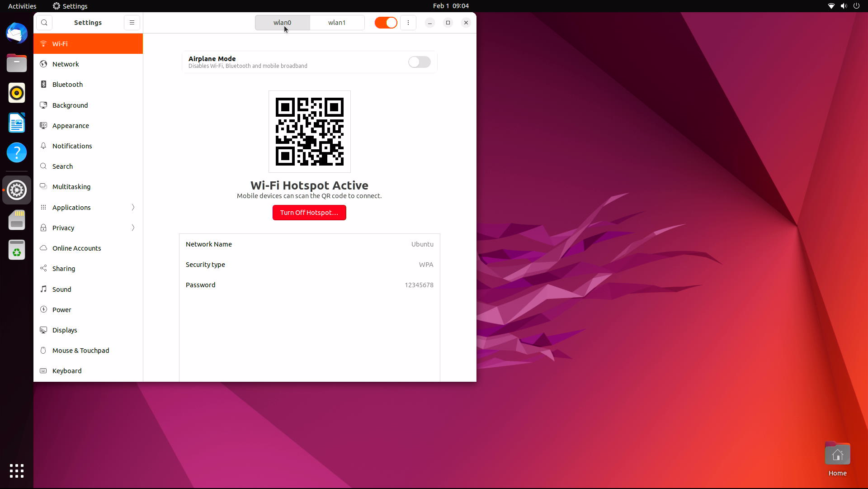Viewport: 868px width, 489px height.
Task: Show Applications grid in dock
Action: 17,471
